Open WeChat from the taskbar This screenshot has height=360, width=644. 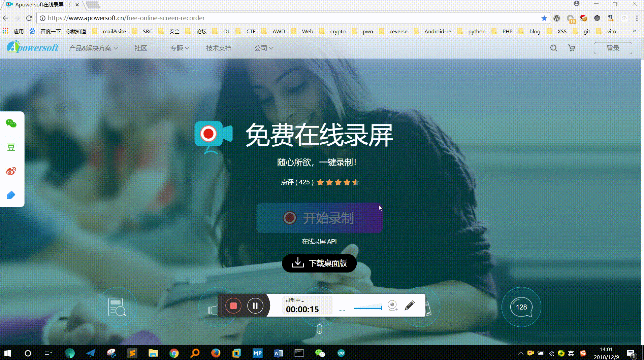320,353
